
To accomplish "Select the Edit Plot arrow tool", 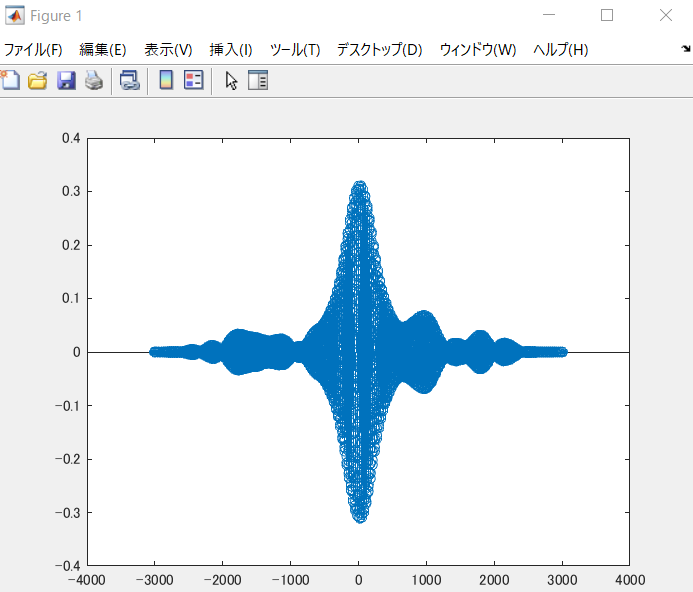I will tap(231, 80).
